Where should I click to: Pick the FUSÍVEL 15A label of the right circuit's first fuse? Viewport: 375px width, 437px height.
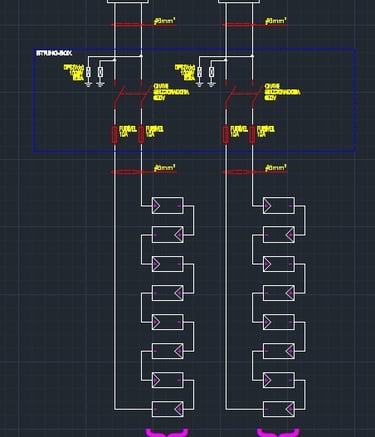(x=239, y=131)
